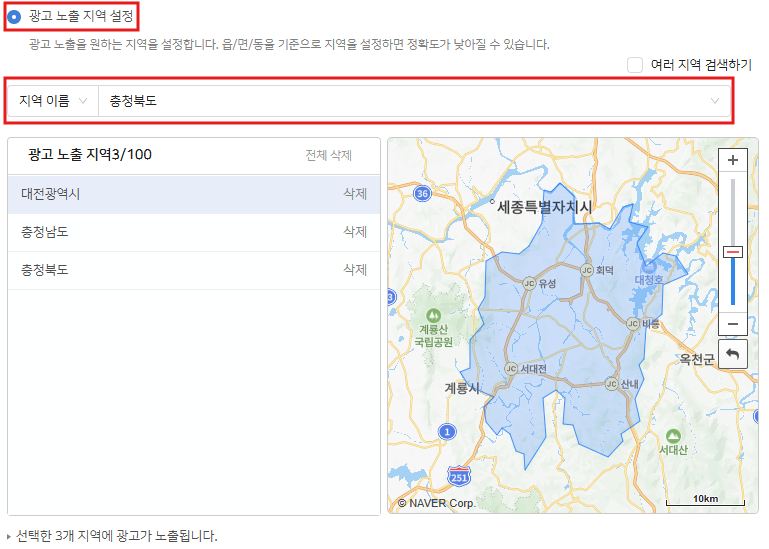This screenshot has height=549, width=769.
Task: Enable the 여러 지역 검색하기 checkbox
Action: pyautogui.click(x=635, y=65)
